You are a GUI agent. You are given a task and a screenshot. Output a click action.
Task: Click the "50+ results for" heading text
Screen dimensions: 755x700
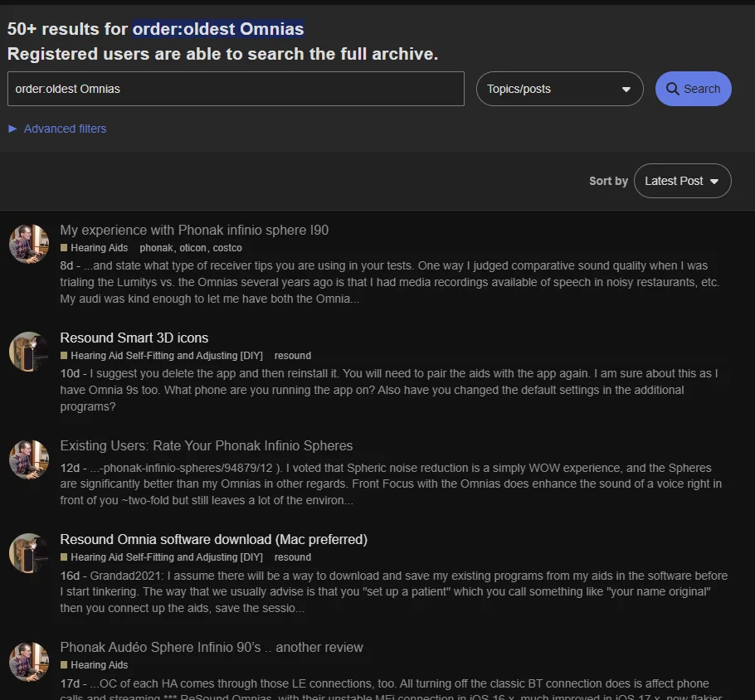tap(67, 29)
